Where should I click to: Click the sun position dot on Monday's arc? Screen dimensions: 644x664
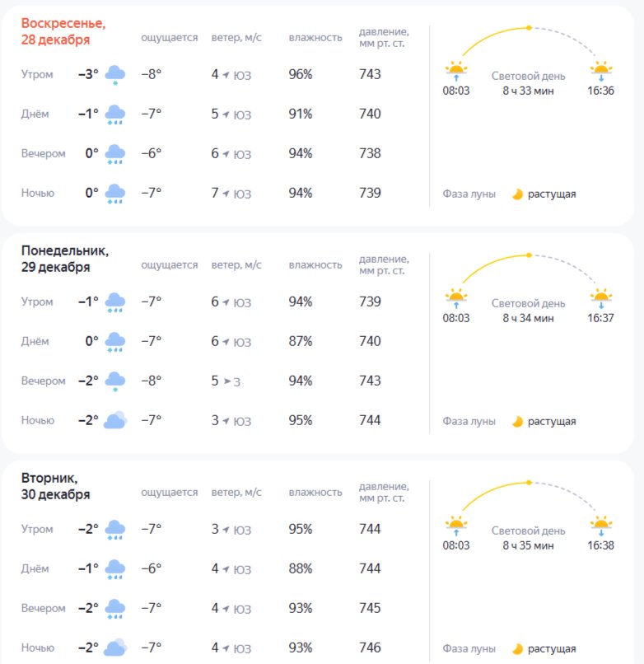tap(529, 255)
